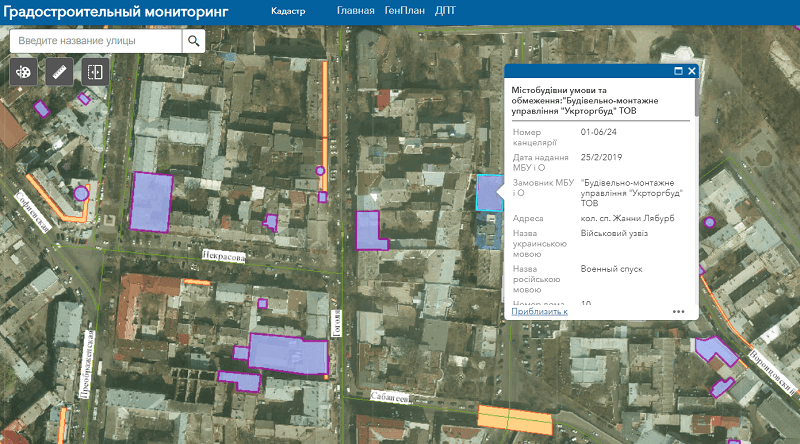Click the Некрасова street label

click(223, 256)
